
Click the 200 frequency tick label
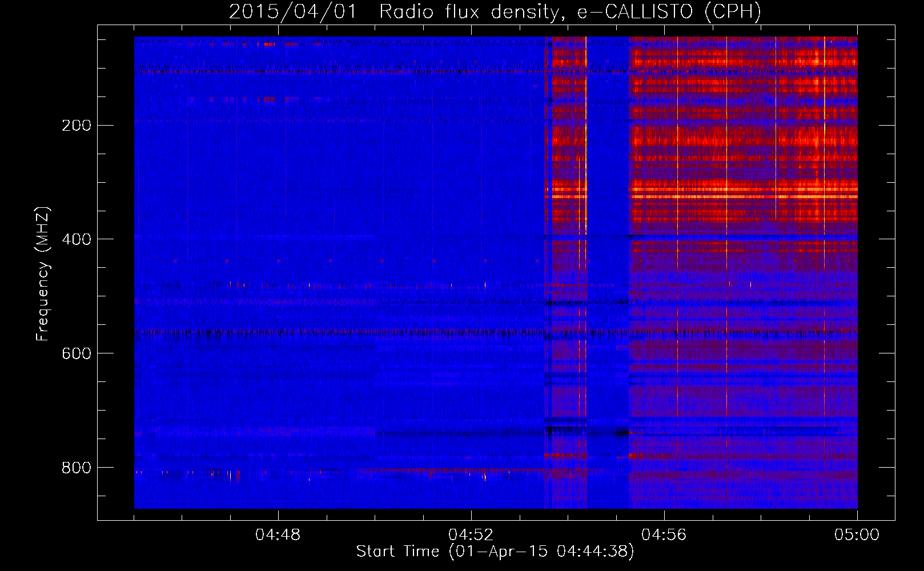[77, 125]
